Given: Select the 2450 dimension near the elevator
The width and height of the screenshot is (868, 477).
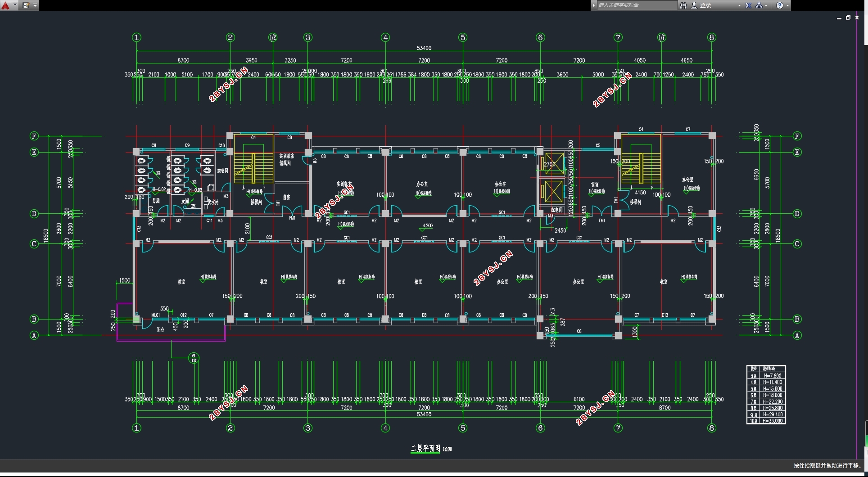Looking at the screenshot, I should (x=561, y=230).
